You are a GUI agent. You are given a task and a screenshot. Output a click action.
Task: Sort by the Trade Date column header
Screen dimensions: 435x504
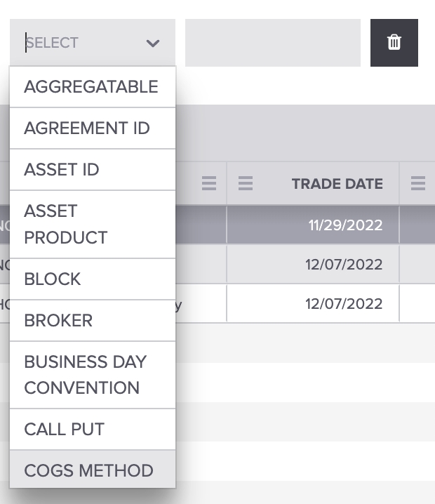[337, 184]
